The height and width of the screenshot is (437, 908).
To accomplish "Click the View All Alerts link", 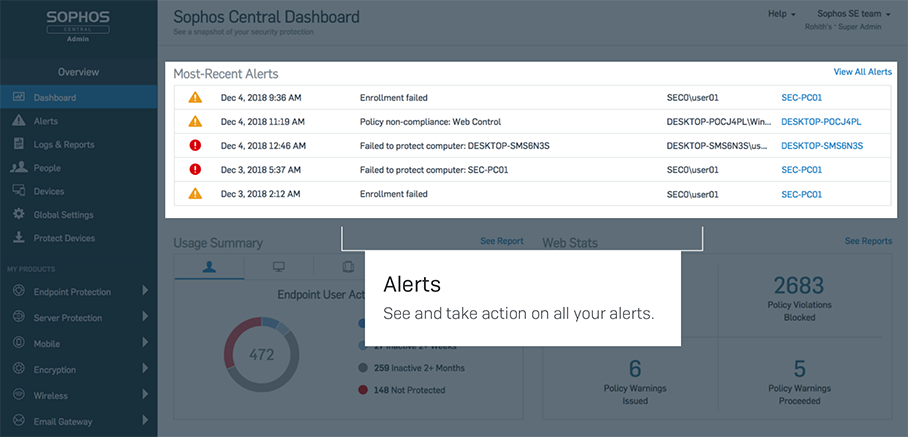I will [862, 72].
